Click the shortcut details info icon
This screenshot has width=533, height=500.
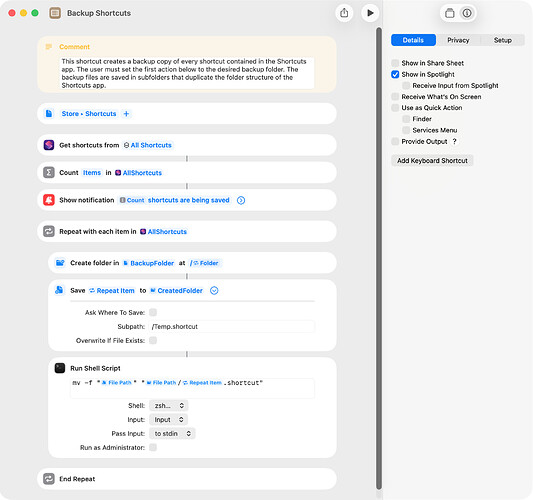coord(467,13)
